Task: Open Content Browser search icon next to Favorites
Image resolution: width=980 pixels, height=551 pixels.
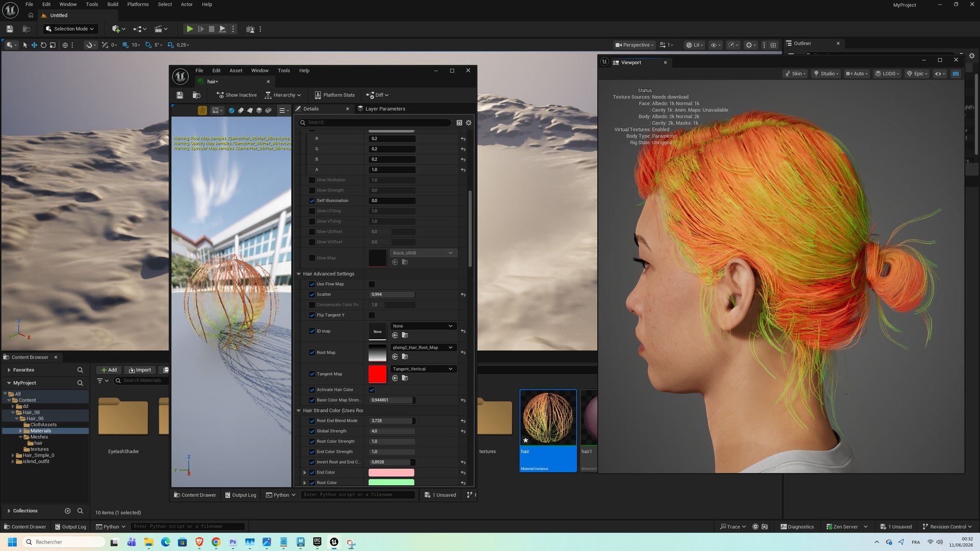Action: click(x=80, y=370)
